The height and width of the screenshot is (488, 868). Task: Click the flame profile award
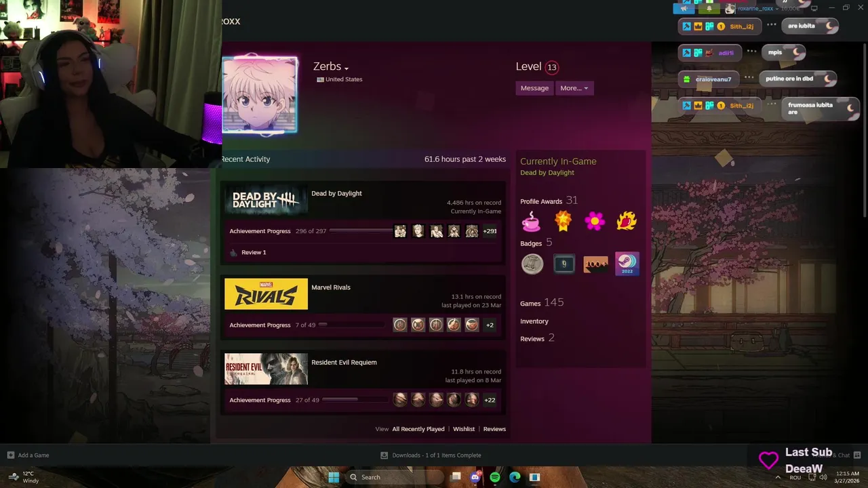pyautogui.click(x=626, y=221)
